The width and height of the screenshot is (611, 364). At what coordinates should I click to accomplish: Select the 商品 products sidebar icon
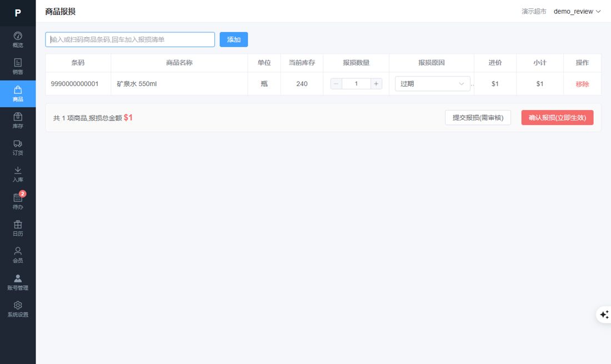coord(18,94)
